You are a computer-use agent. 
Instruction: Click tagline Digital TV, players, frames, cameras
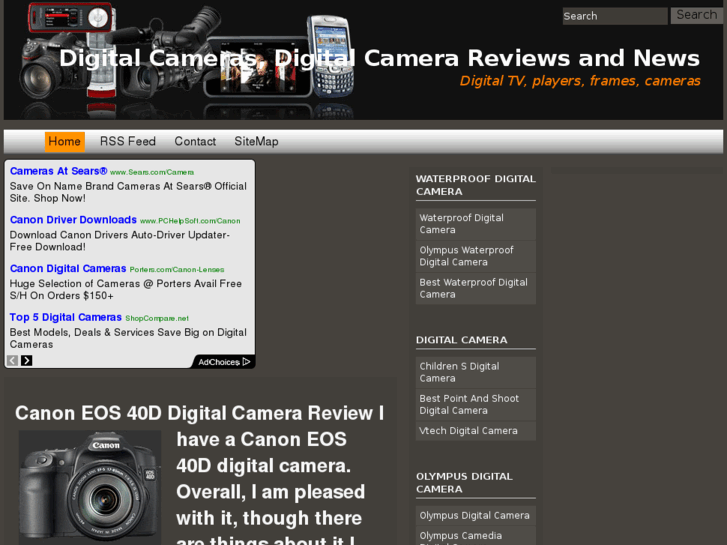[x=580, y=81]
